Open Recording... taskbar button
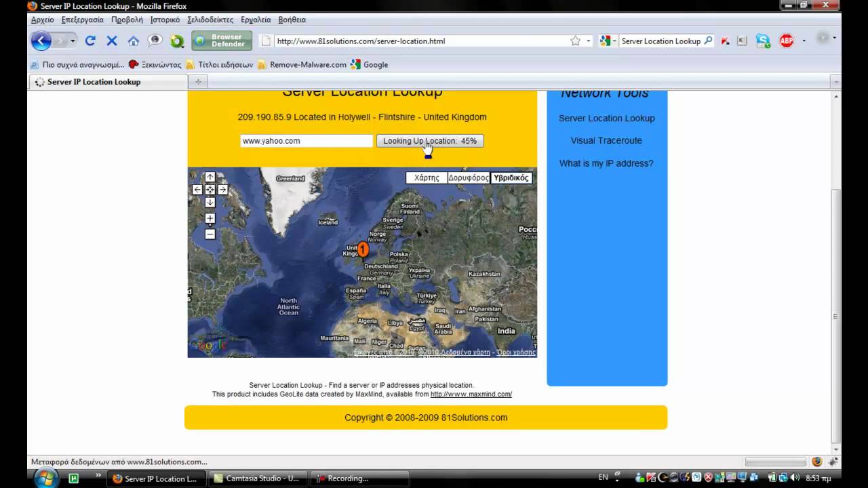 [x=359, y=479]
